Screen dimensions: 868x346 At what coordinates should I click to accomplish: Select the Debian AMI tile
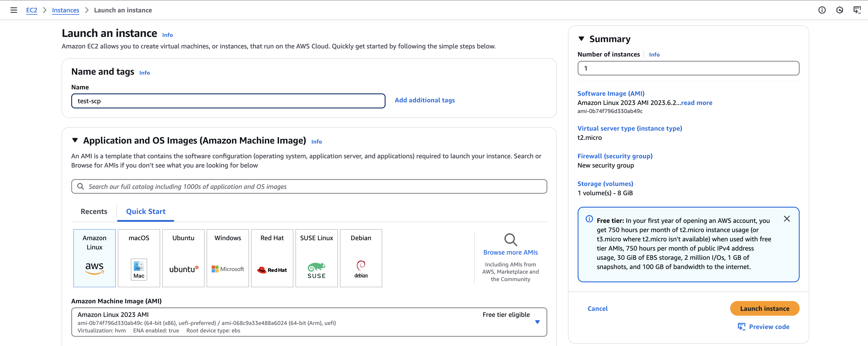(361, 258)
